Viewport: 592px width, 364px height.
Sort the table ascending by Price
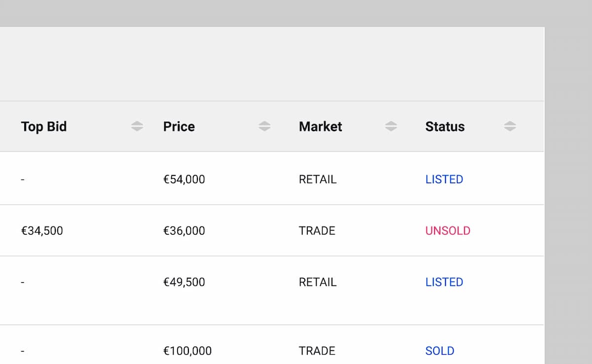pos(265,126)
